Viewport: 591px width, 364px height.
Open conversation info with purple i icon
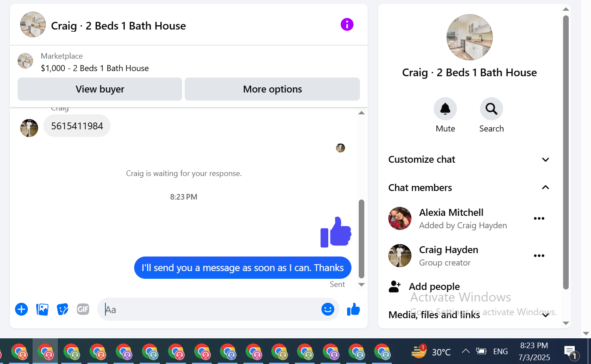(x=347, y=24)
